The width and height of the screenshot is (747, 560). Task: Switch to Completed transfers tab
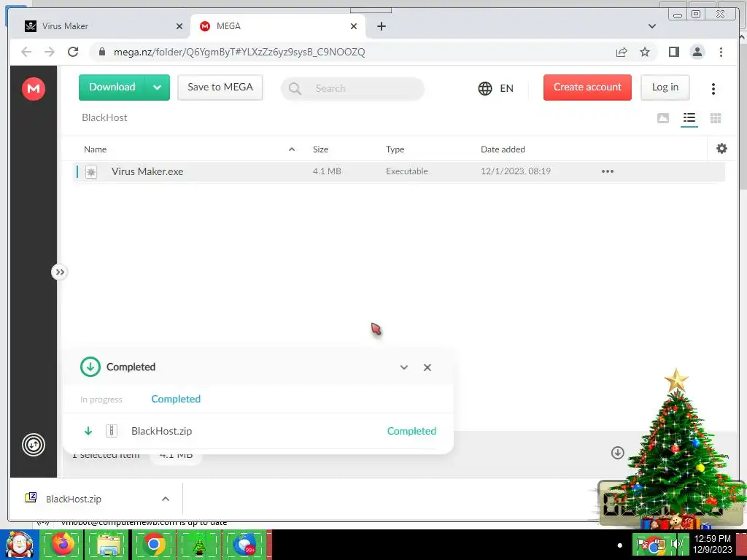[176, 399]
